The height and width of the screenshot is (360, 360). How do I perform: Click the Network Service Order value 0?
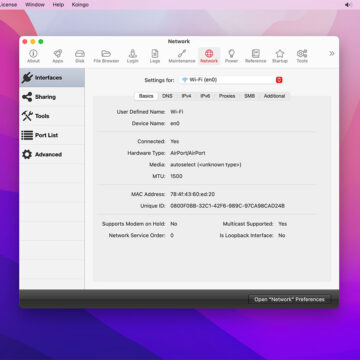tap(172, 235)
